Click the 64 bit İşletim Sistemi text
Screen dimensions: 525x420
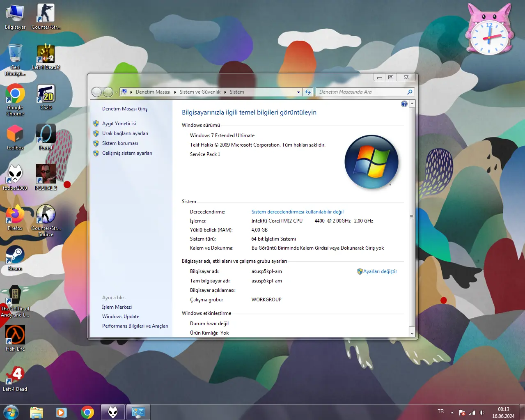point(274,239)
